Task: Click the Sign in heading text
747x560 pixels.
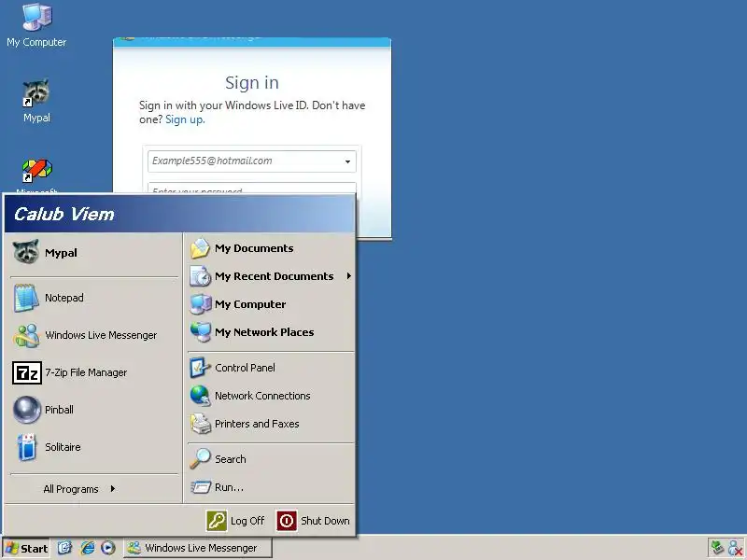Action: [252, 82]
